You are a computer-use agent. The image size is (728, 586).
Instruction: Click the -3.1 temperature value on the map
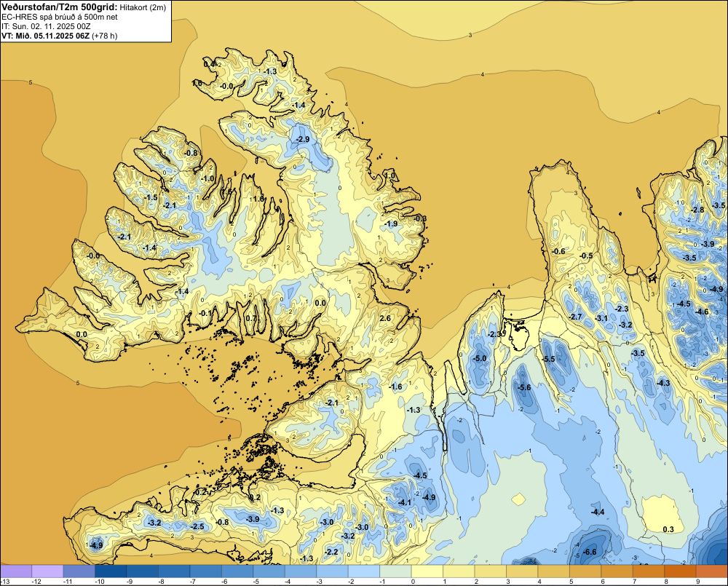tap(601, 318)
